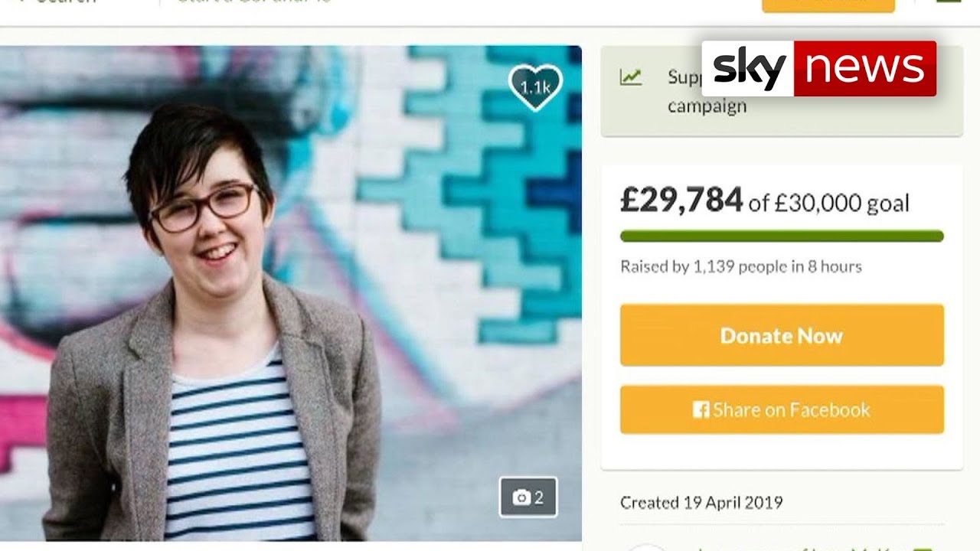Image resolution: width=980 pixels, height=551 pixels.
Task: Click the green trending chart icon
Action: pyautogui.click(x=631, y=77)
